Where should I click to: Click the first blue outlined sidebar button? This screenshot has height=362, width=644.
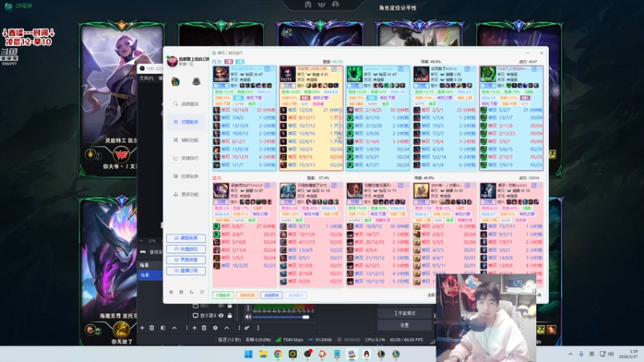click(186, 238)
